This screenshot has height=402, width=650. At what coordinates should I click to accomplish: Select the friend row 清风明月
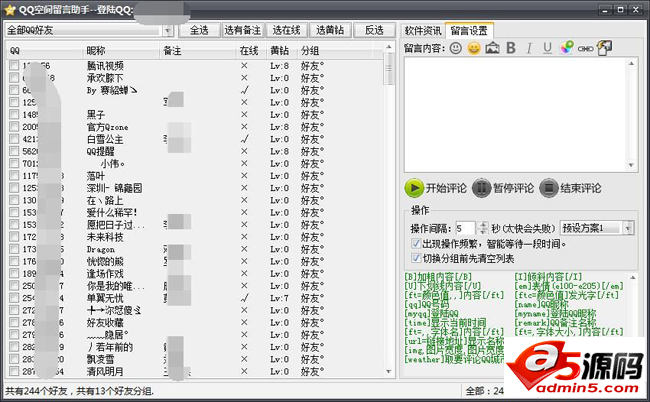click(x=195, y=371)
